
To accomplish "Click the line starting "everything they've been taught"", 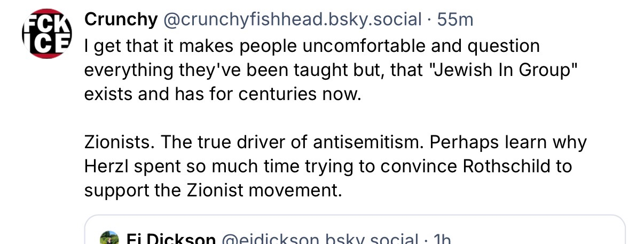I will (331, 70).
